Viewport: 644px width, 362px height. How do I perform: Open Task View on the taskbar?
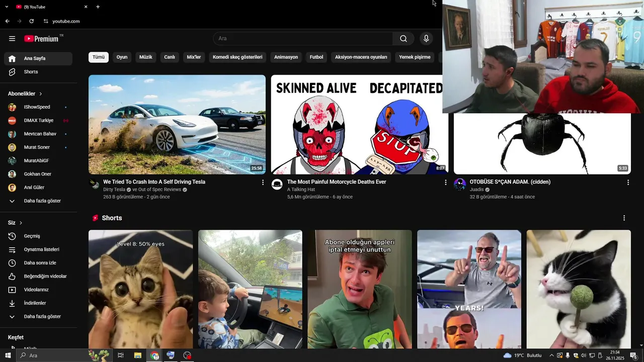tap(121, 355)
